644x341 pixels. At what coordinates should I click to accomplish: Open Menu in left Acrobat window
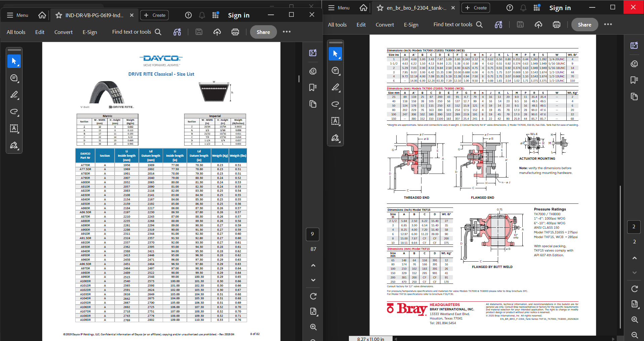17,15
